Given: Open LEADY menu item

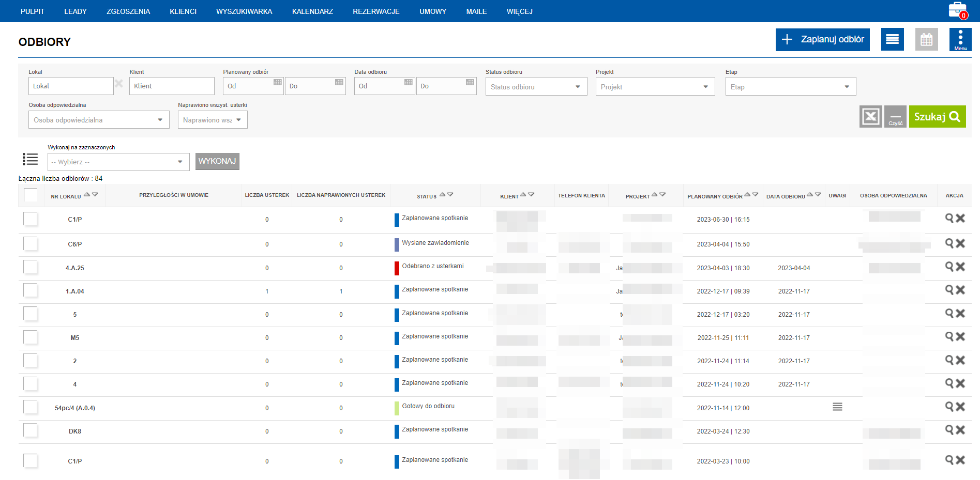Looking at the screenshot, I should 76,11.
